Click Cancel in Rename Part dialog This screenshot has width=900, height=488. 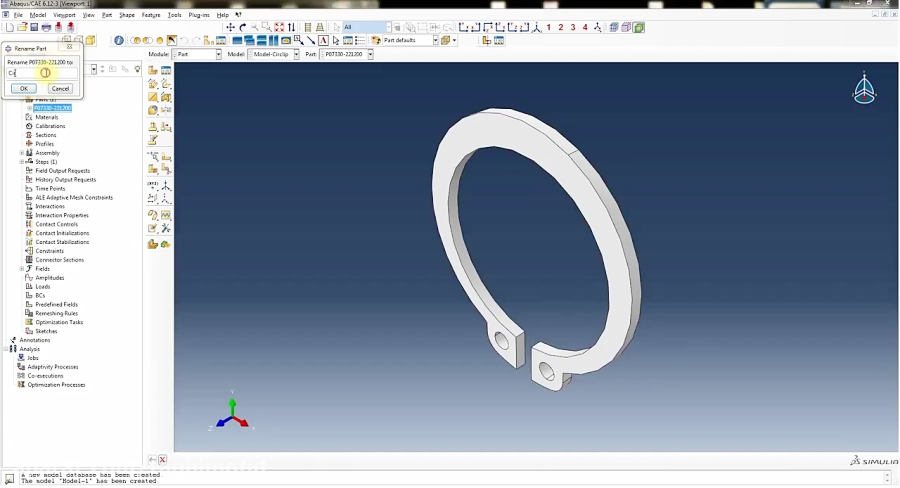[x=60, y=89]
